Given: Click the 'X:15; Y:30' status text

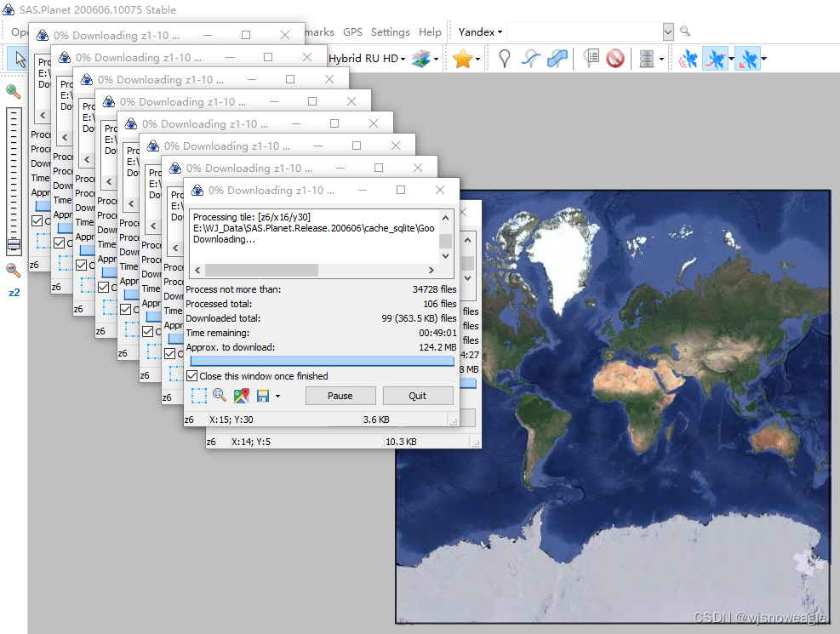Looking at the screenshot, I should [231, 420].
